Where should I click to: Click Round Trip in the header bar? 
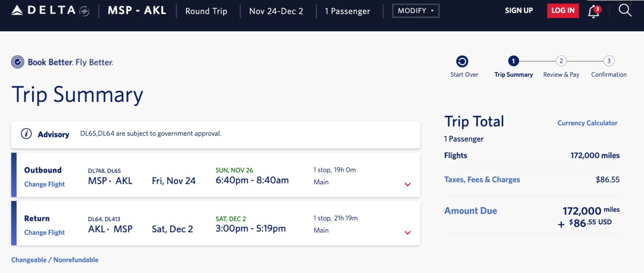(206, 11)
